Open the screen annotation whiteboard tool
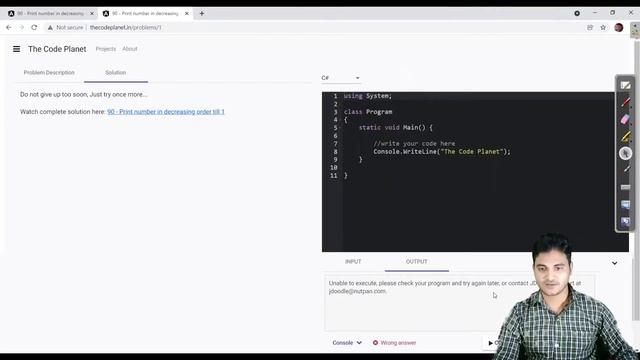The width and height of the screenshot is (640, 360). click(x=625, y=85)
